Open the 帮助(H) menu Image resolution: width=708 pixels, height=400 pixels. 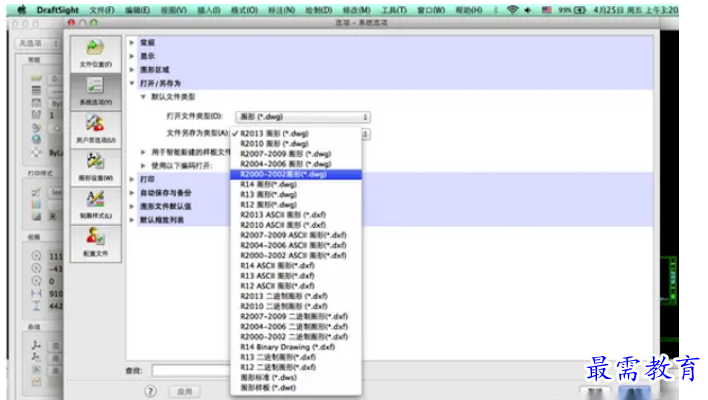pos(469,10)
